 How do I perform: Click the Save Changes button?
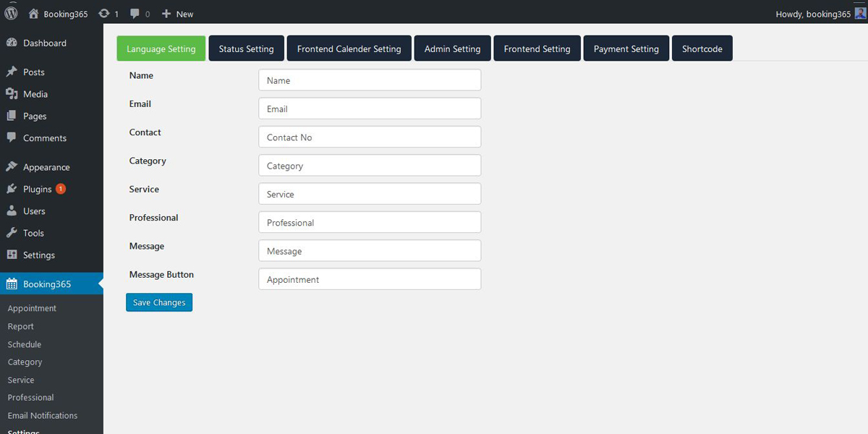tap(158, 302)
